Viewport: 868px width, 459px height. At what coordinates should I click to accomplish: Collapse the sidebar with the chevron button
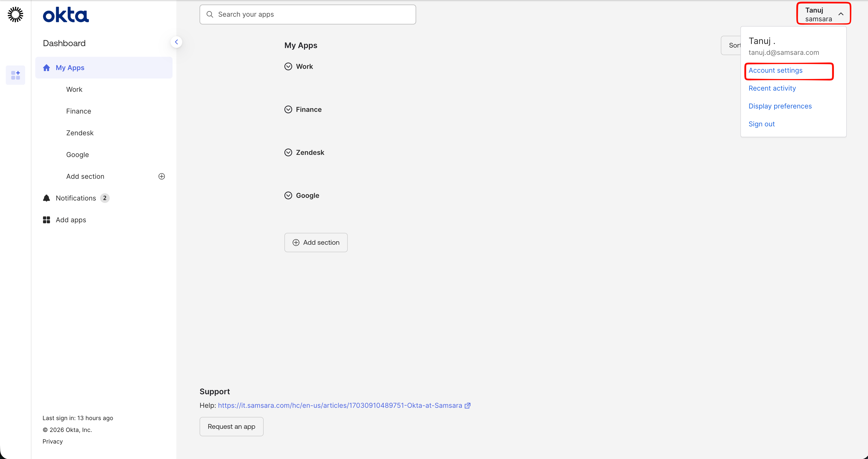[176, 42]
